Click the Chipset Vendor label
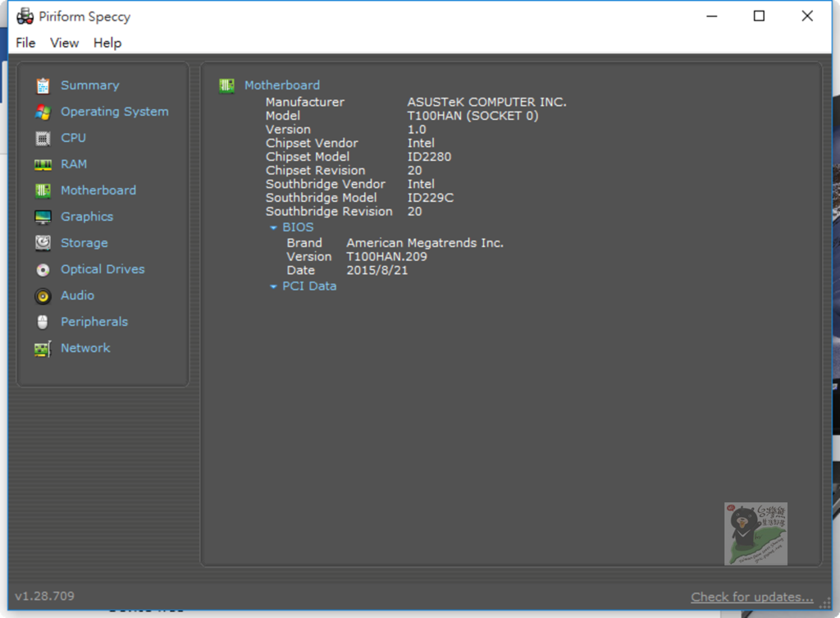Viewport: 840px width, 618px height. (x=312, y=143)
